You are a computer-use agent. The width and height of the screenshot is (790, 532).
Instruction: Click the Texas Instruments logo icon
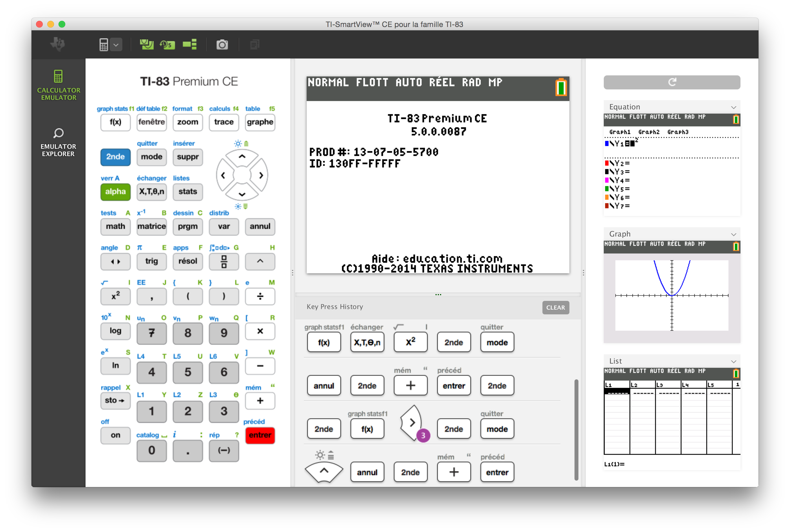[58, 44]
